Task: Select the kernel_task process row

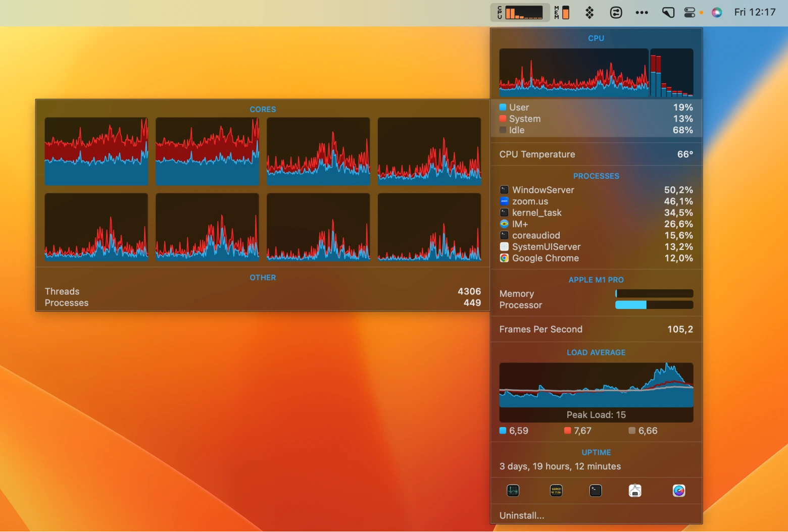Action: [x=596, y=212]
